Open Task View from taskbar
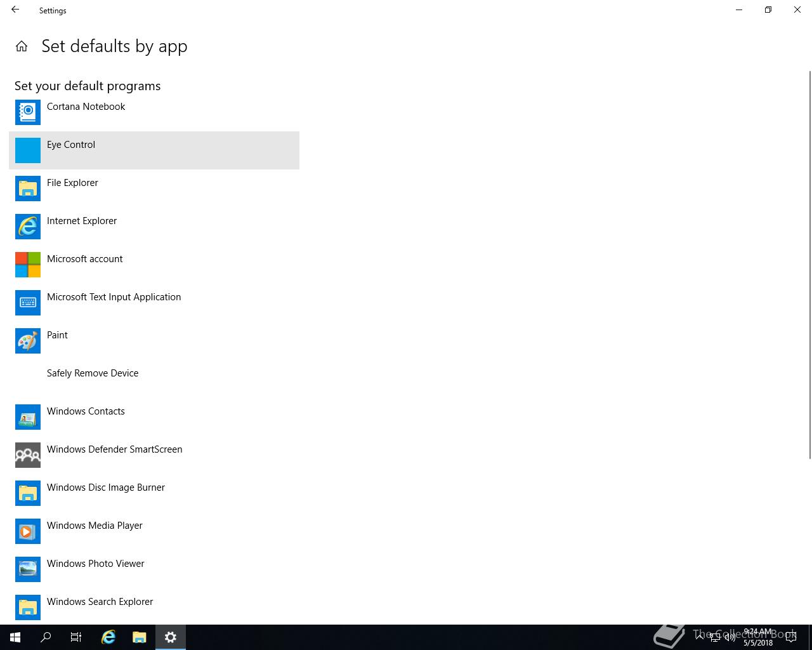The image size is (812, 650). click(76, 637)
